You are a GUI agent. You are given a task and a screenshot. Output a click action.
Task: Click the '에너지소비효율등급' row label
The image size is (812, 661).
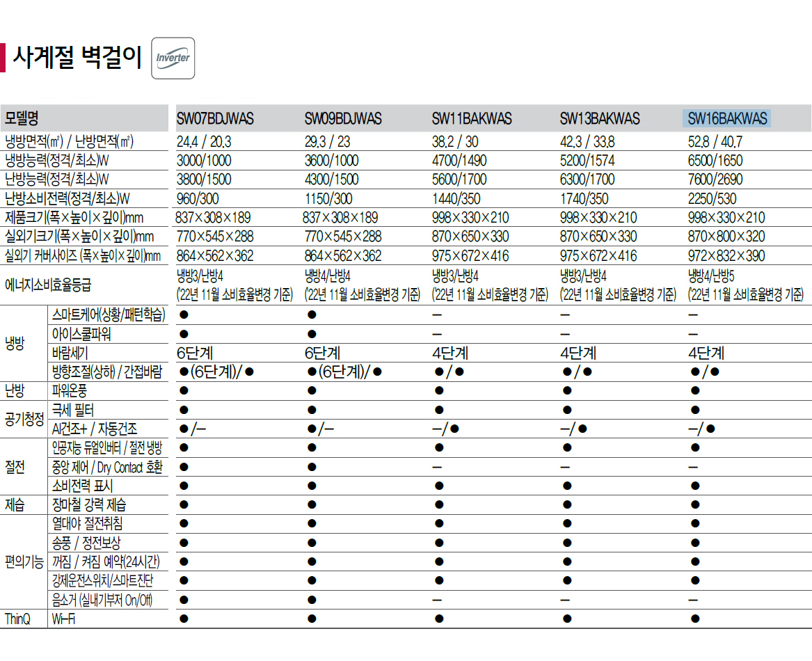click(x=48, y=285)
